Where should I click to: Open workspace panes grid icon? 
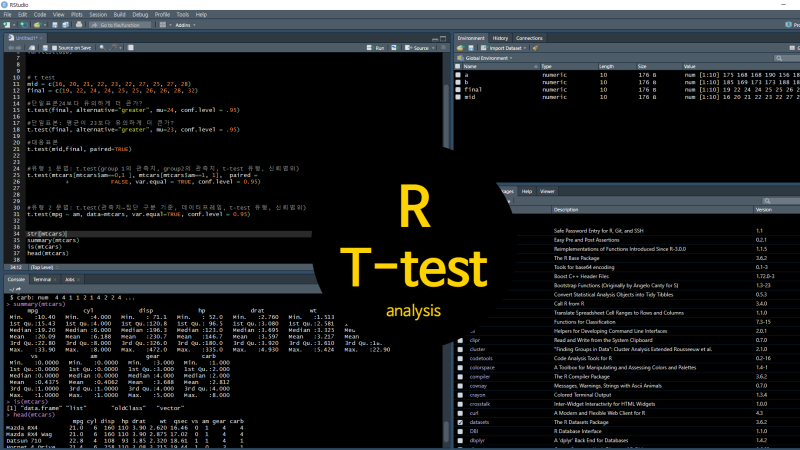point(163,24)
